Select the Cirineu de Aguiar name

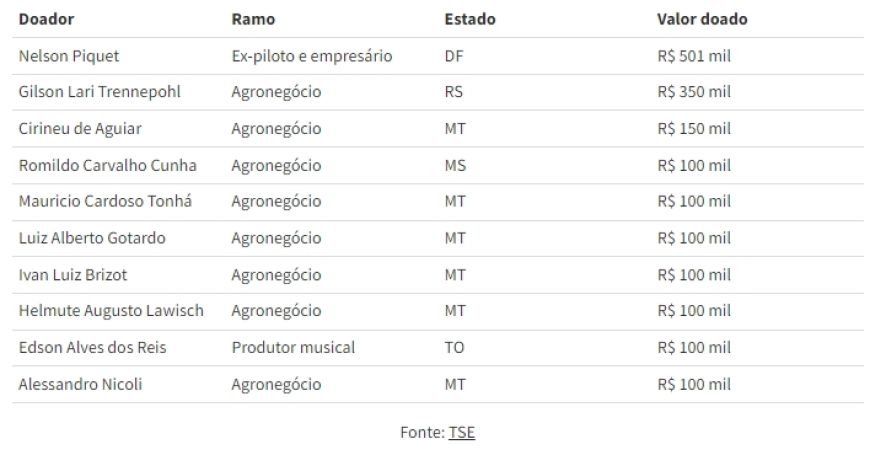tap(80, 129)
